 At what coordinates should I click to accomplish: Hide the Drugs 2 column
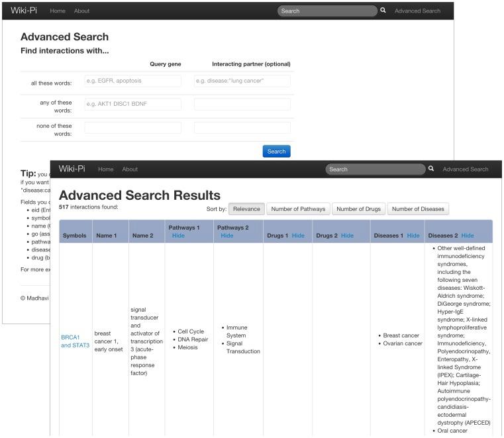click(x=347, y=236)
